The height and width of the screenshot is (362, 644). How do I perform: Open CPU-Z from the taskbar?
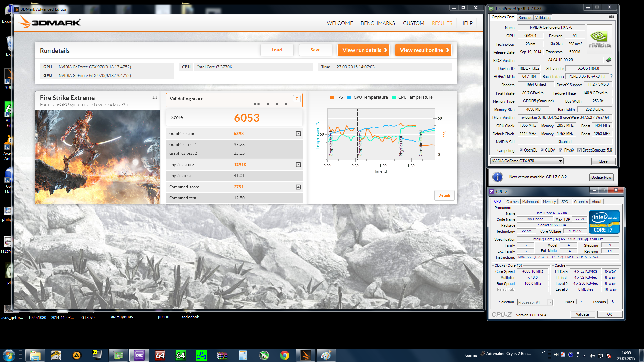139,355
